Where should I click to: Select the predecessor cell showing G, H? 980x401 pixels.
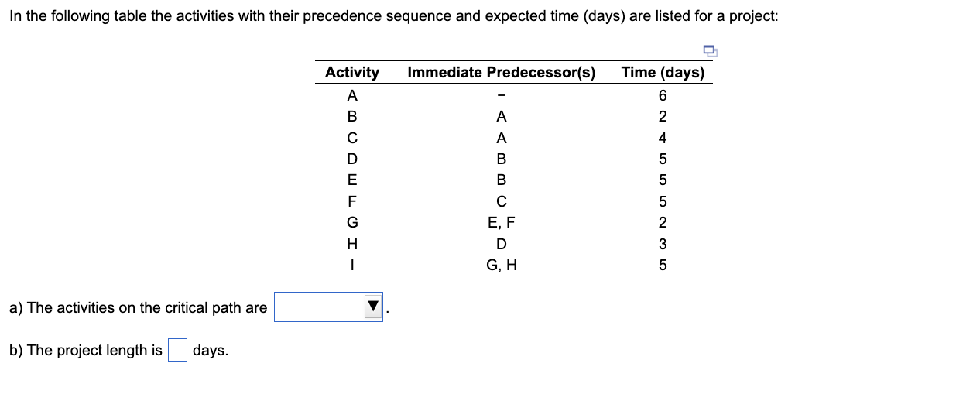click(x=502, y=266)
